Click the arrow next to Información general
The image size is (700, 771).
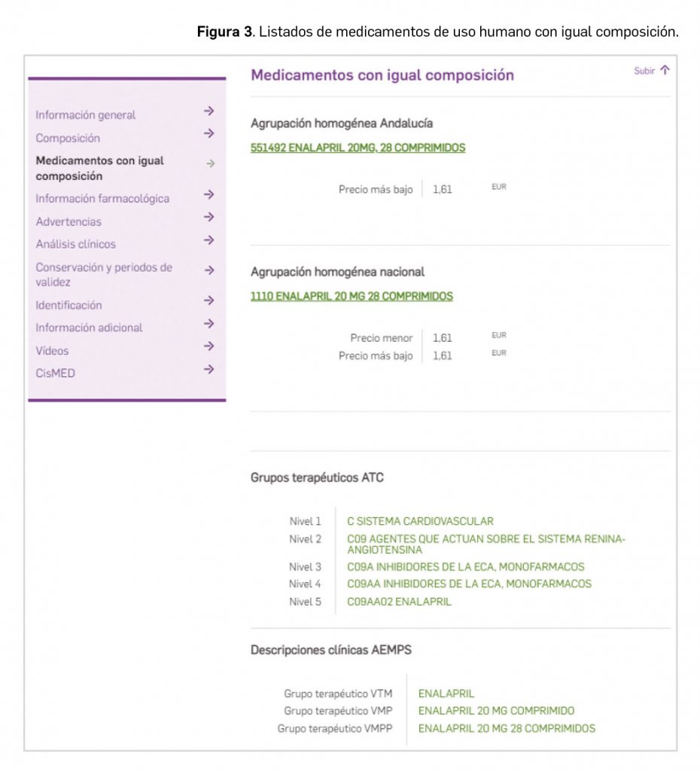point(209,111)
